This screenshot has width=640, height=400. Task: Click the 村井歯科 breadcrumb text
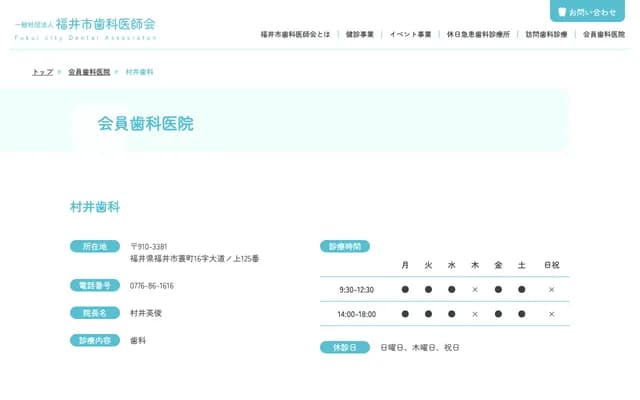pos(139,72)
